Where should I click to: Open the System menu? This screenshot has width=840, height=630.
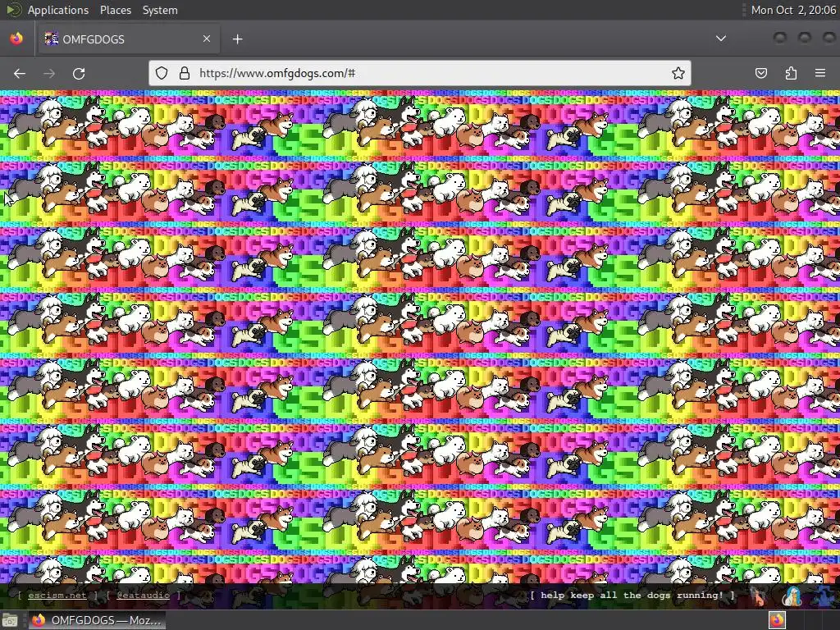160,10
